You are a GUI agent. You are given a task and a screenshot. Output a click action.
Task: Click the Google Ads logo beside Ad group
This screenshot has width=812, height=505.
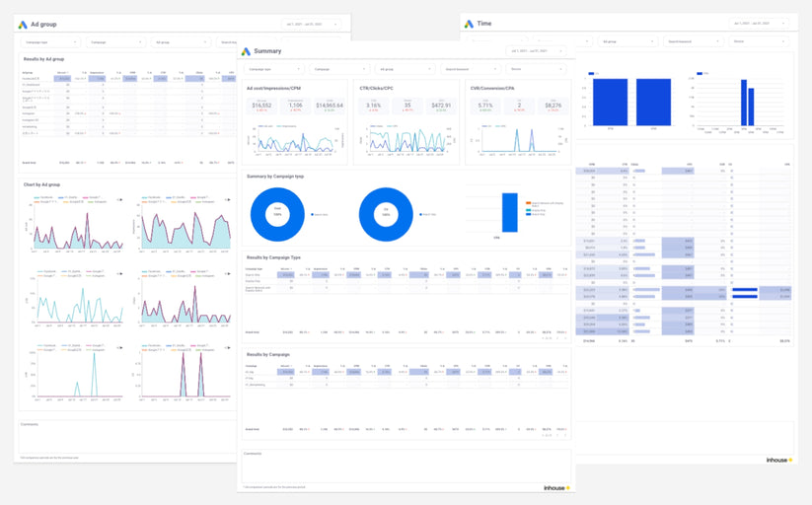pyautogui.click(x=24, y=23)
